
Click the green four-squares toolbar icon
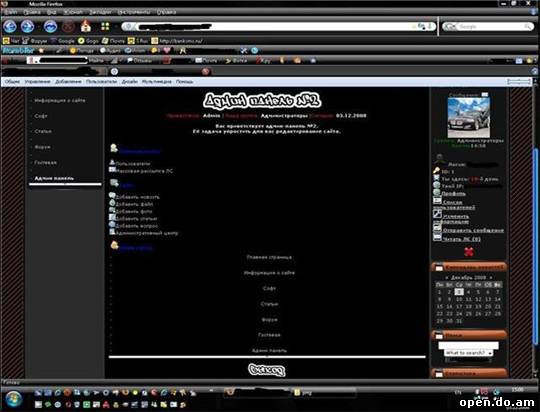click(x=105, y=26)
